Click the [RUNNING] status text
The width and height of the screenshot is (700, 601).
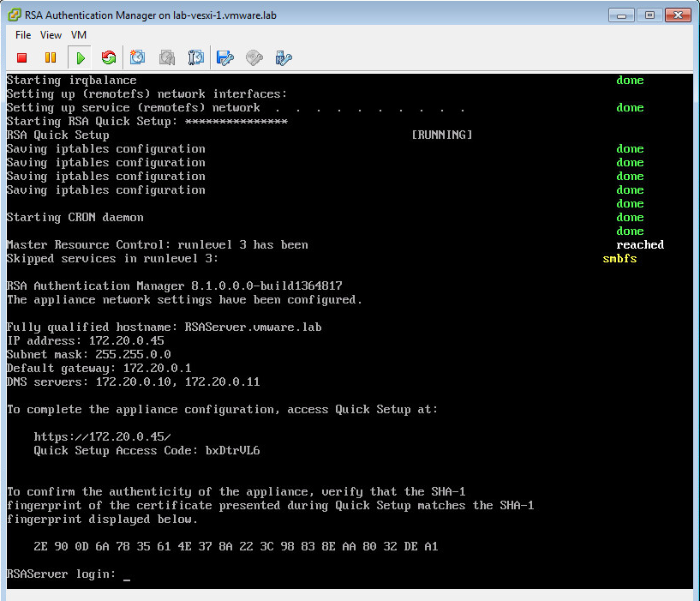tap(441, 135)
